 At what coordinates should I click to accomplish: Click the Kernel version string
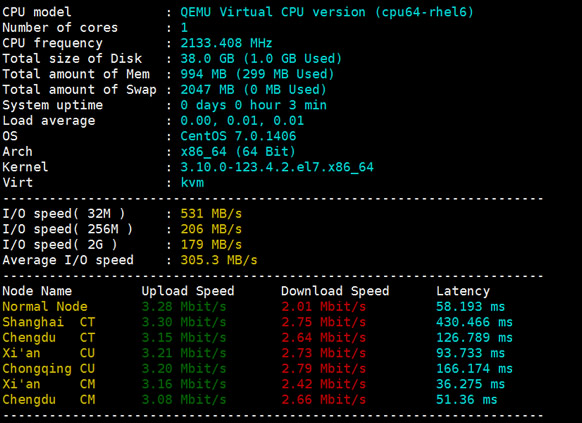coord(277,167)
